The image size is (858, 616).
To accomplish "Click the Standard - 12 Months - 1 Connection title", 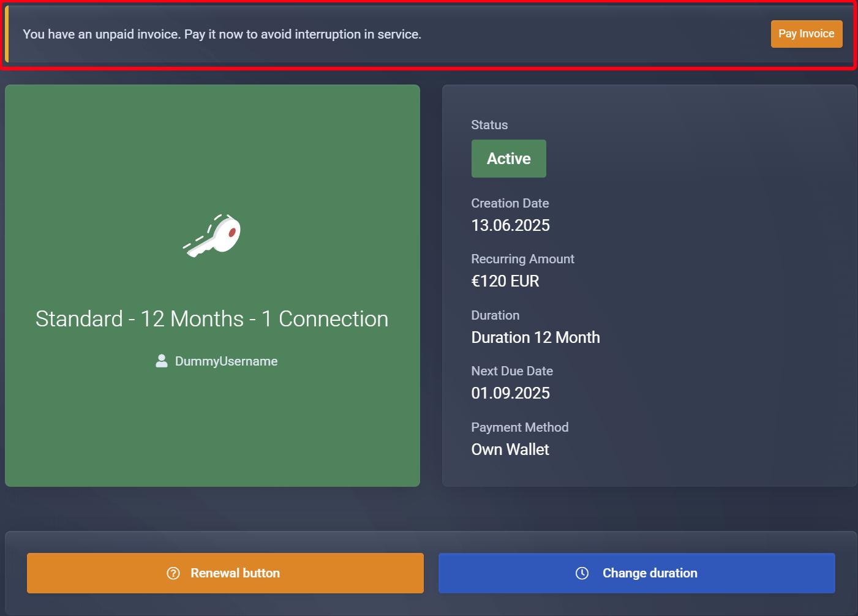I will pos(212,319).
